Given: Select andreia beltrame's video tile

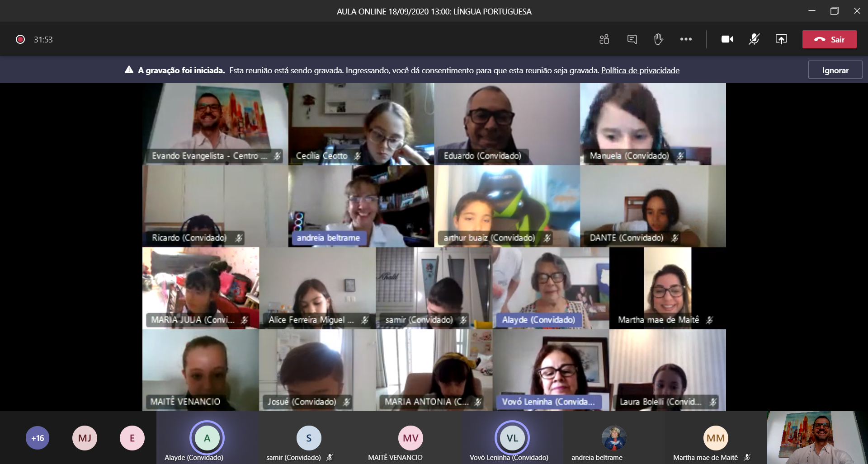Looking at the screenshot, I should tap(361, 206).
